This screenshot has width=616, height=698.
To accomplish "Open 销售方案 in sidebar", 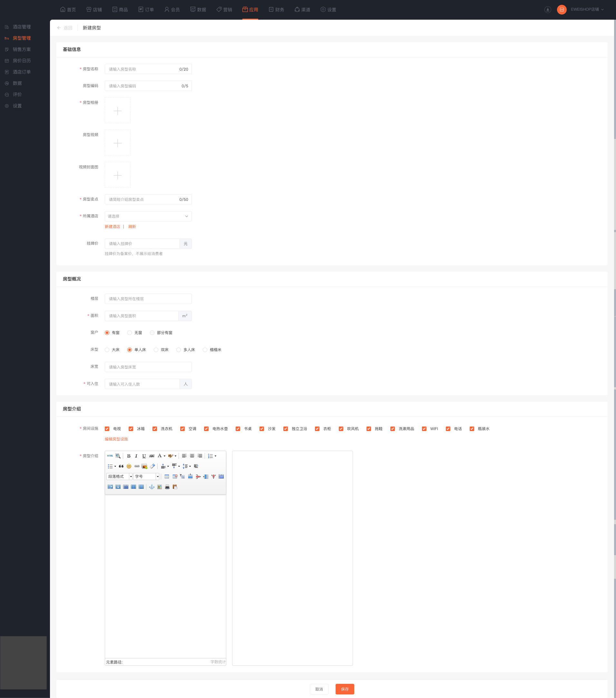I will (18, 49).
